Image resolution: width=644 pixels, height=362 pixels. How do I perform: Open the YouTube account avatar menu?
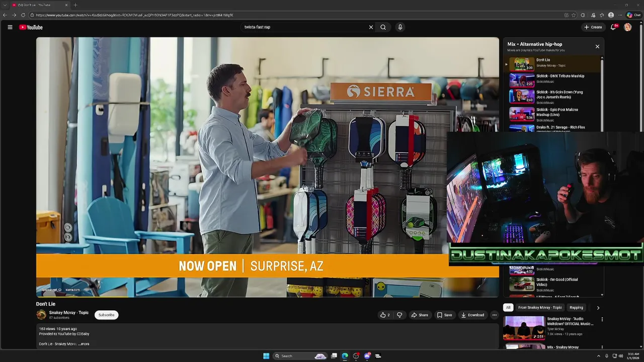pos(627,27)
